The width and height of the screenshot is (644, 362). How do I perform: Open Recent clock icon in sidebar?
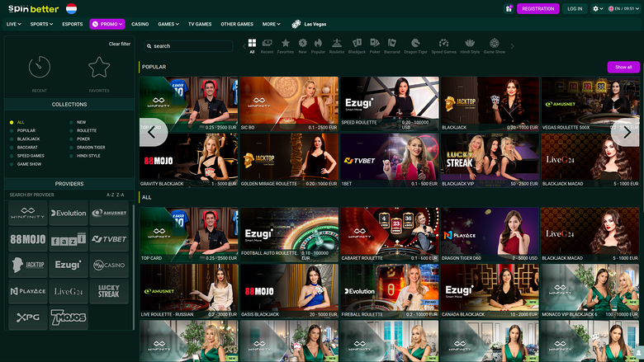pyautogui.click(x=40, y=67)
